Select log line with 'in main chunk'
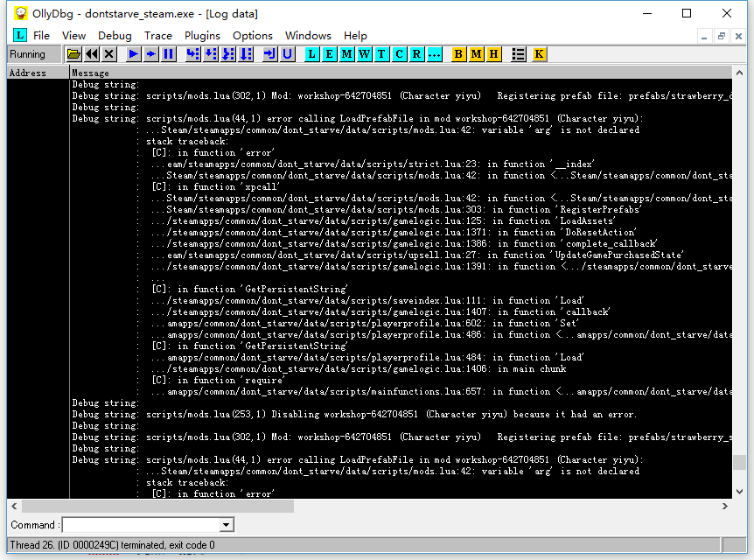The height and width of the screenshot is (560, 754). tap(401, 368)
